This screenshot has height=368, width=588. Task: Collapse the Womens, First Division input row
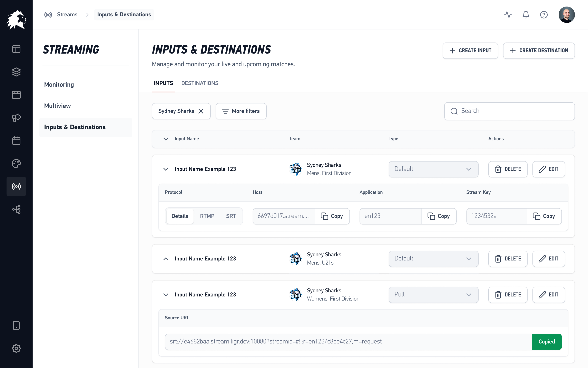(x=166, y=295)
